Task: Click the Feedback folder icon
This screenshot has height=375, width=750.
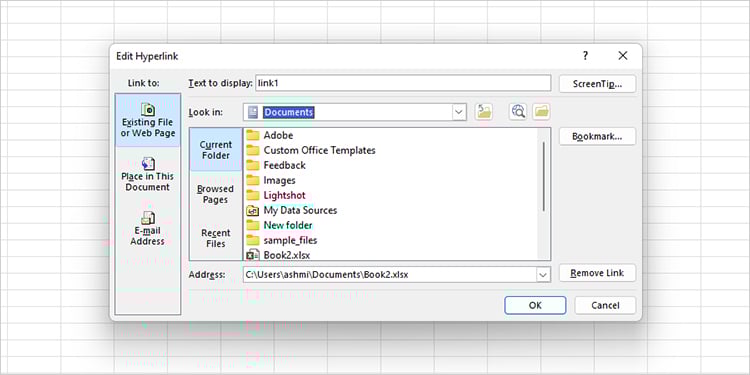Action: pyautogui.click(x=253, y=165)
